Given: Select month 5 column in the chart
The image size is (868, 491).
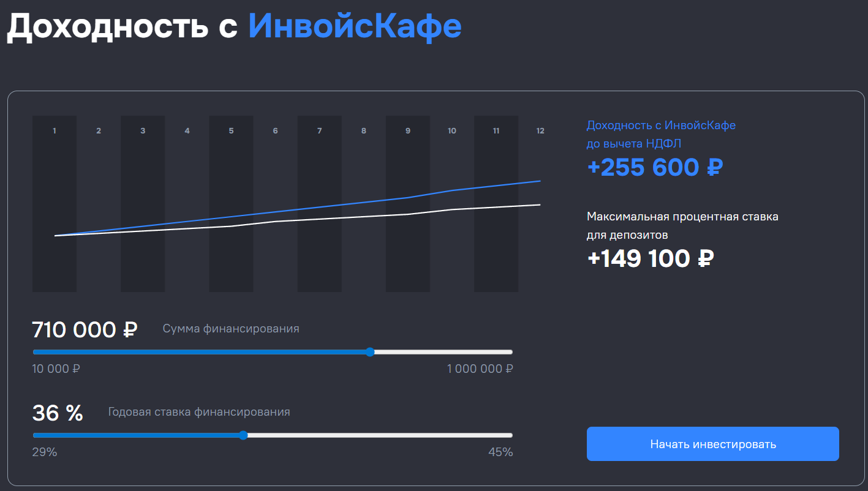Looking at the screenshot, I should 231,203.
